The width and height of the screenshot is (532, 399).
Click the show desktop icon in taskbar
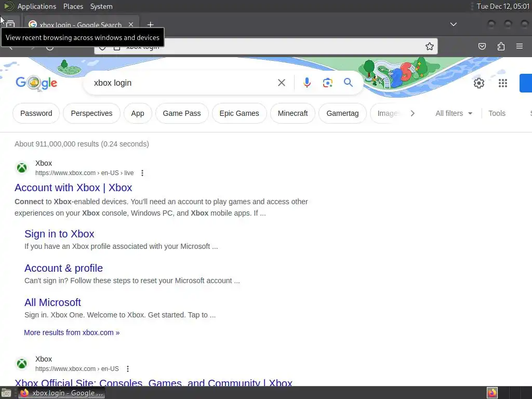(x=6, y=393)
